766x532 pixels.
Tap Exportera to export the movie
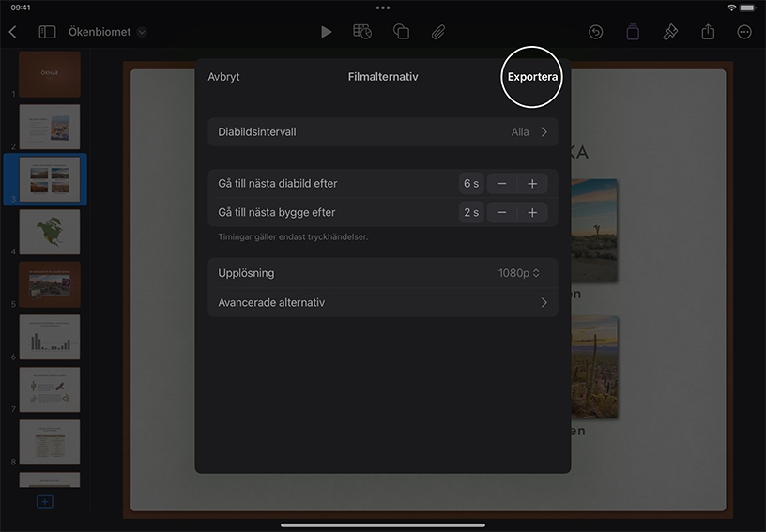[532, 77]
